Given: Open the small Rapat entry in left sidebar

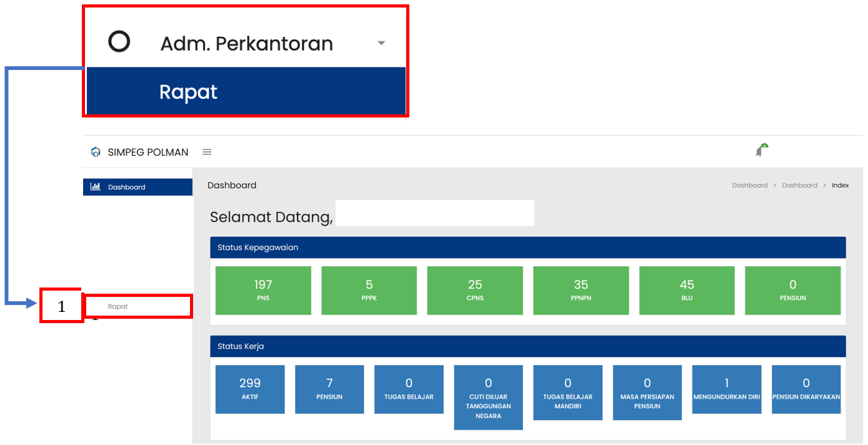Looking at the screenshot, I should click(x=118, y=306).
